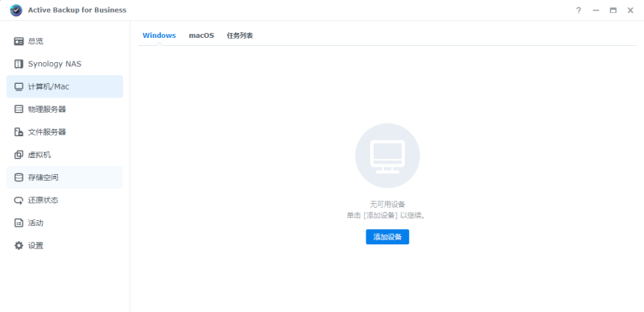Open the 虚拟机 section

65,155
